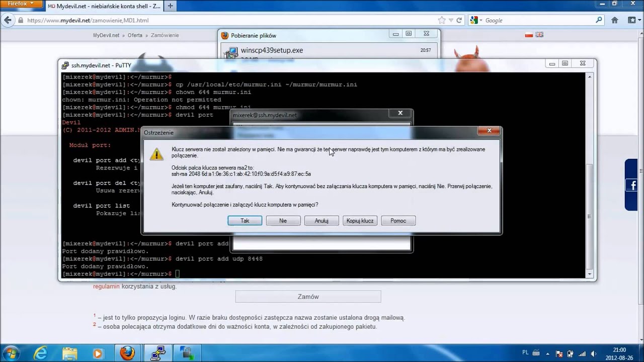Switch language with the Polish flag

click(x=529, y=35)
